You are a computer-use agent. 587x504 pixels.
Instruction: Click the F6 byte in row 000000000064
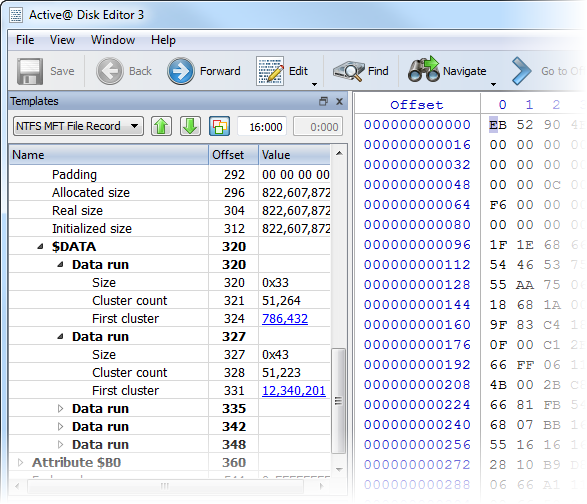coord(498,204)
